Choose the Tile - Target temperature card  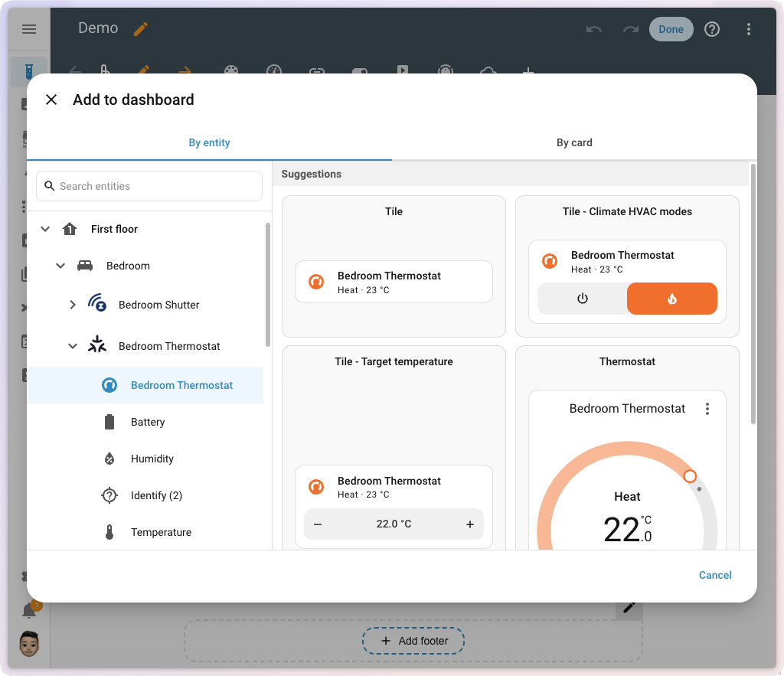394,448
